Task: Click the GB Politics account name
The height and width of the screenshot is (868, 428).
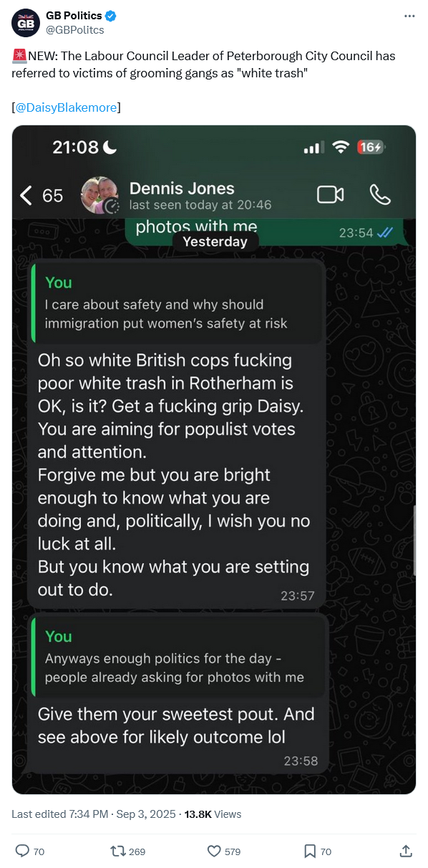Action: tap(74, 16)
